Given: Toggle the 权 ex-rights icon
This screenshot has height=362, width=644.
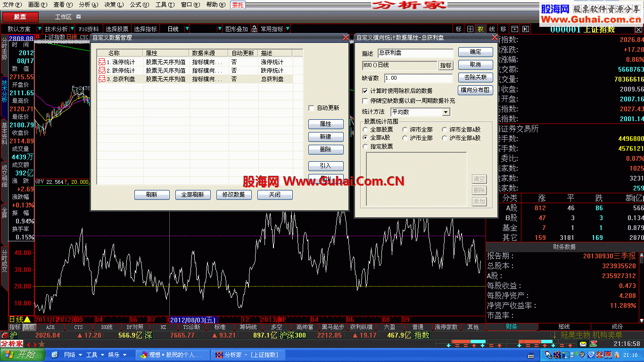Looking at the screenshot, I should click(x=481, y=29).
